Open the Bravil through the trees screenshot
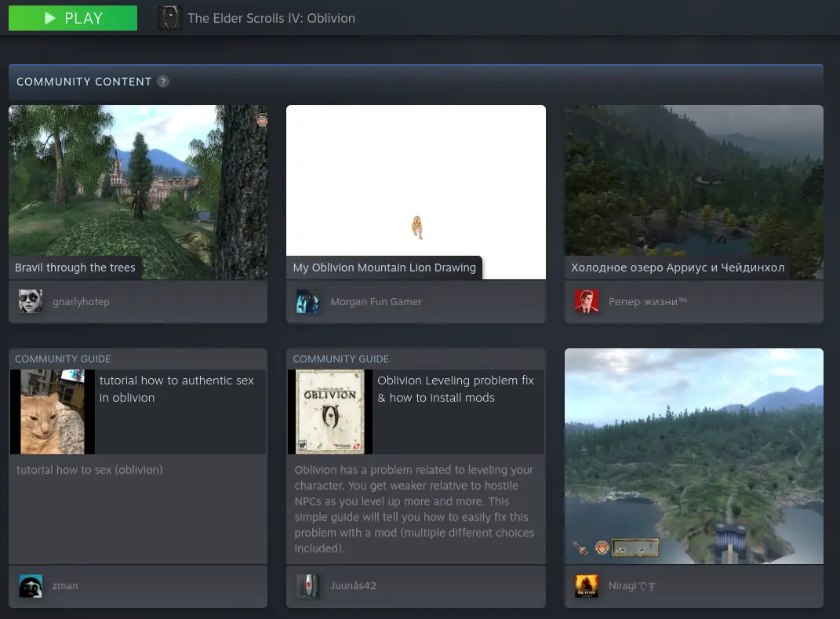This screenshot has height=619, width=840. [138, 192]
